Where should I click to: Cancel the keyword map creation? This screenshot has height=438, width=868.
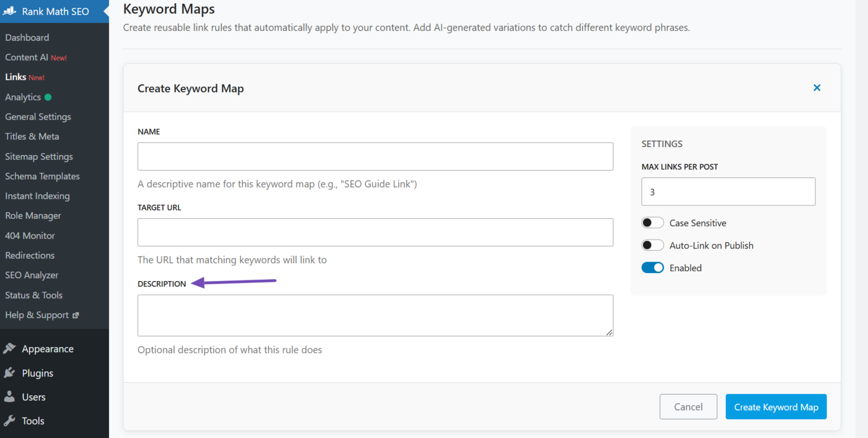coord(688,406)
